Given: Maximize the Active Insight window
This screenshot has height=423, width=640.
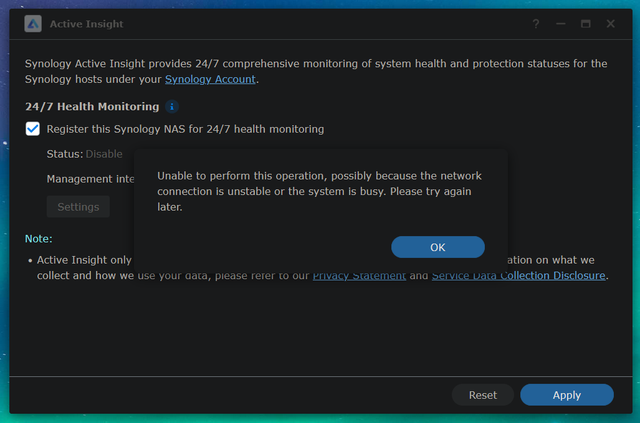Looking at the screenshot, I should pyautogui.click(x=586, y=24).
